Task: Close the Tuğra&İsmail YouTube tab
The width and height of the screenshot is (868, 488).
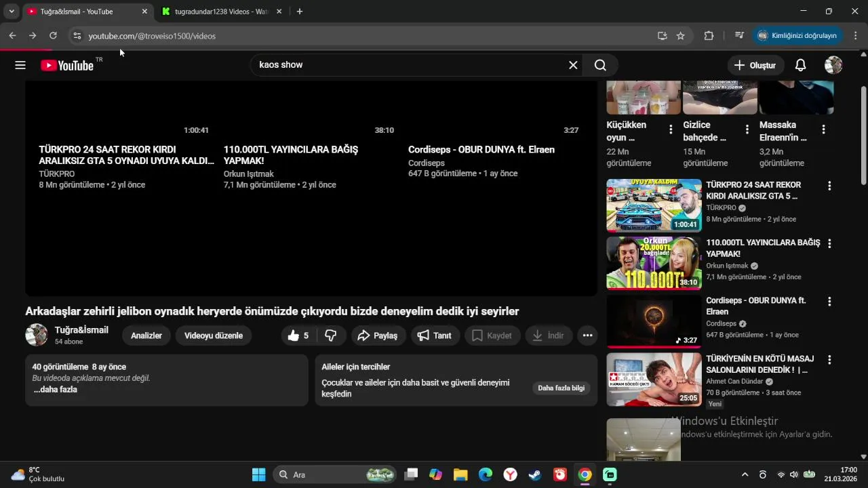Action: click(x=144, y=12)
